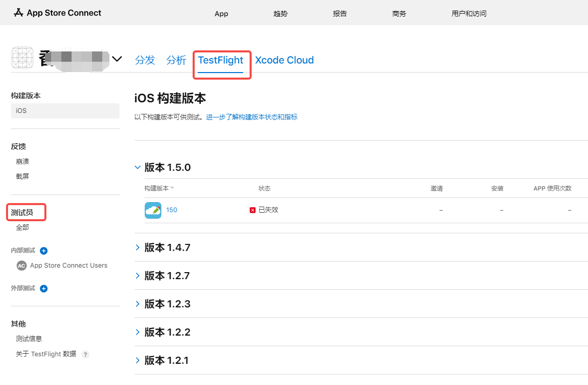Expand the 版本 1.2.2 section
The image size is (588, 385).
138,332
